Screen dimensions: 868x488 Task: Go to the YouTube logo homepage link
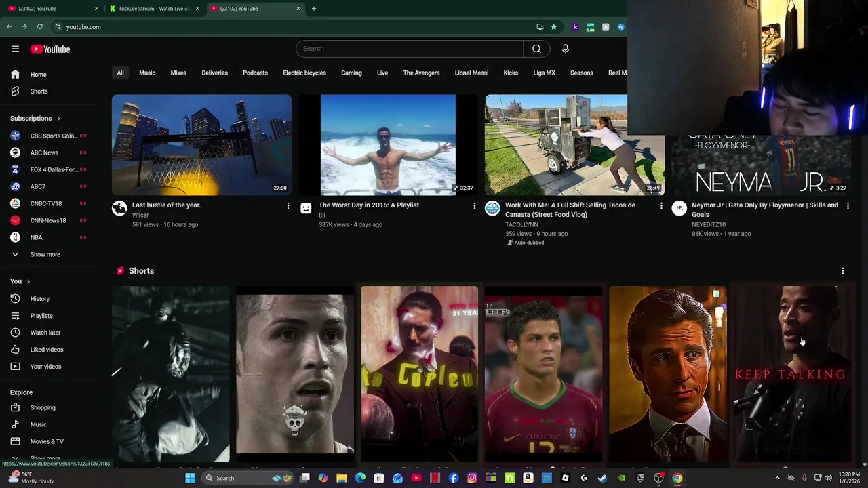(x=50, y=49)
